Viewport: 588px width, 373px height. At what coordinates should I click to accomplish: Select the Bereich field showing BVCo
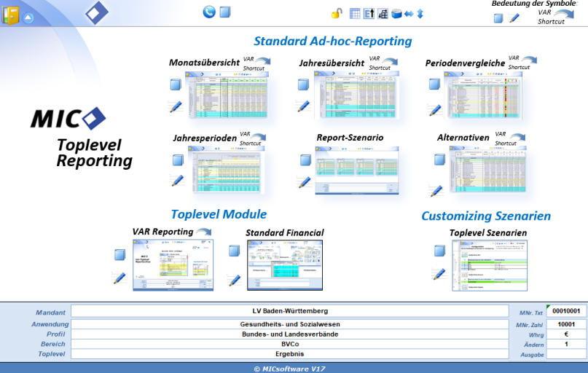pyautogui.click(x=289, y=343)
